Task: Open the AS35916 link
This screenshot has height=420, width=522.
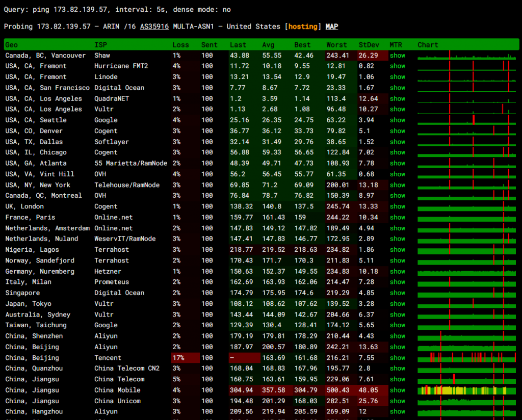Action: click(x=154, y=27)
